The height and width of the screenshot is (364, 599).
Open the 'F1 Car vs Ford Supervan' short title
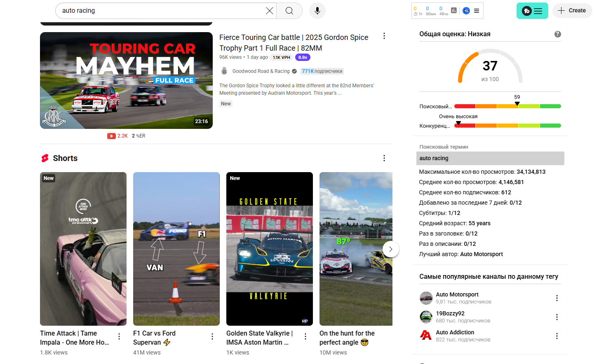tap(154, 338)
